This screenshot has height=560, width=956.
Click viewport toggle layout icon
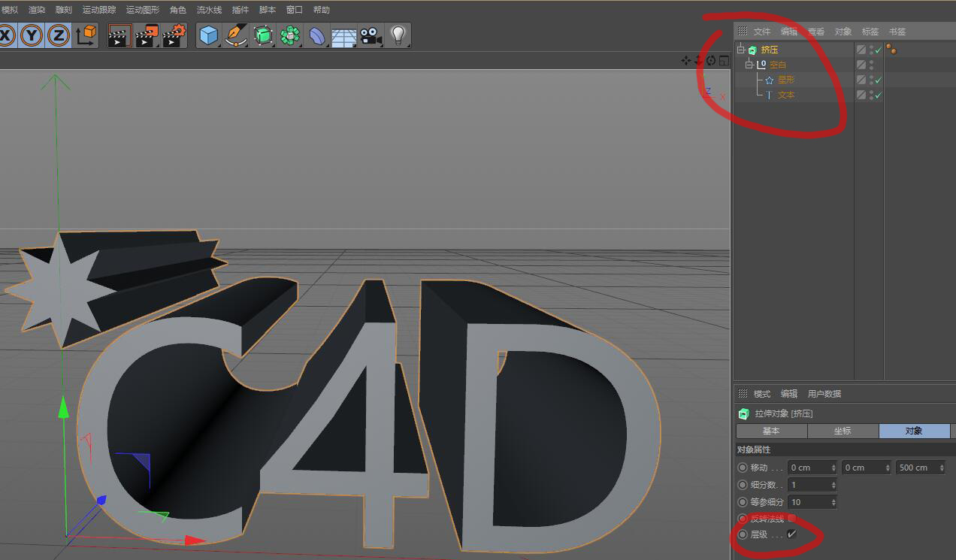coord(724,61)
